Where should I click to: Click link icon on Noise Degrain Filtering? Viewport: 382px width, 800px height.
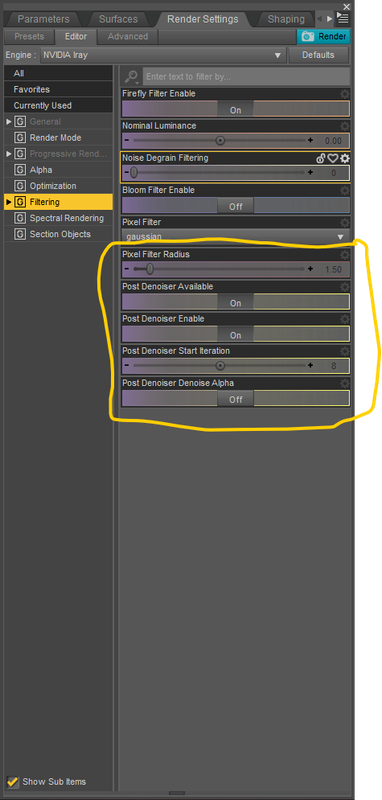[x=321, y=158]
